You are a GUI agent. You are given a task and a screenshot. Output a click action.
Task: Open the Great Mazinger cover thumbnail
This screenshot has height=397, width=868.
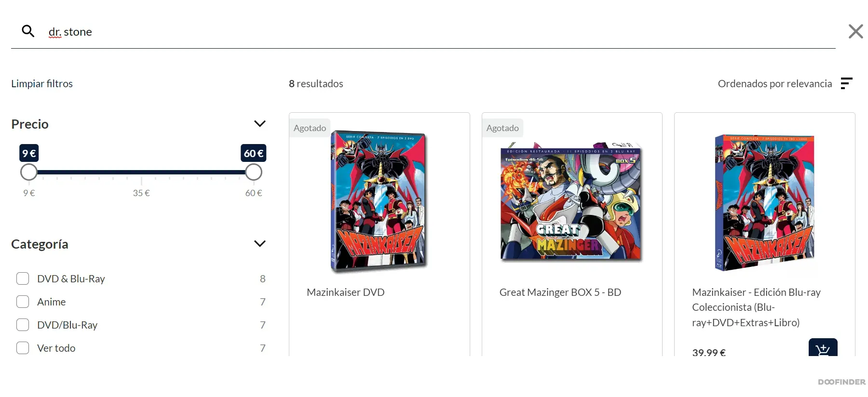click(571, 201)
